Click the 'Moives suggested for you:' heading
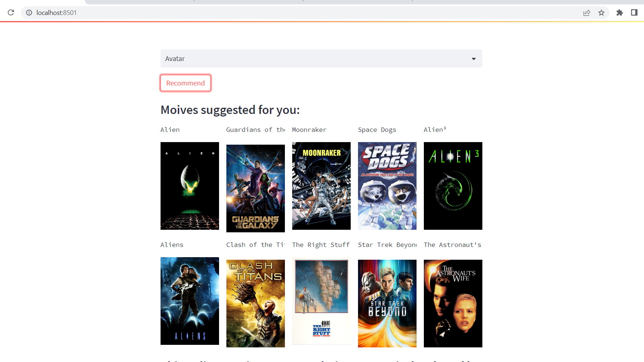 [x=230, y=110]
